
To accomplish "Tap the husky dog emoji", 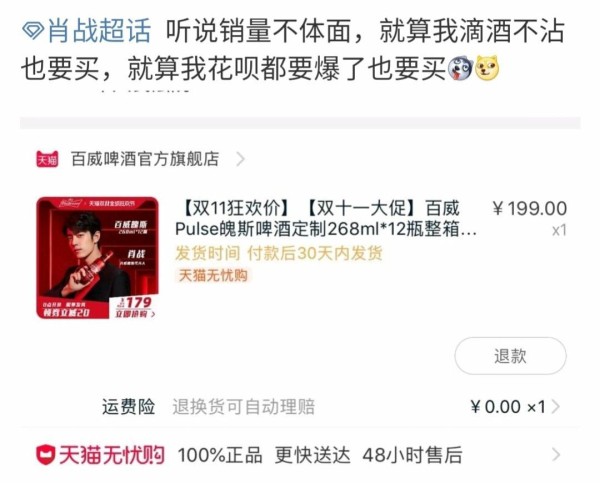I will [460, 69].
